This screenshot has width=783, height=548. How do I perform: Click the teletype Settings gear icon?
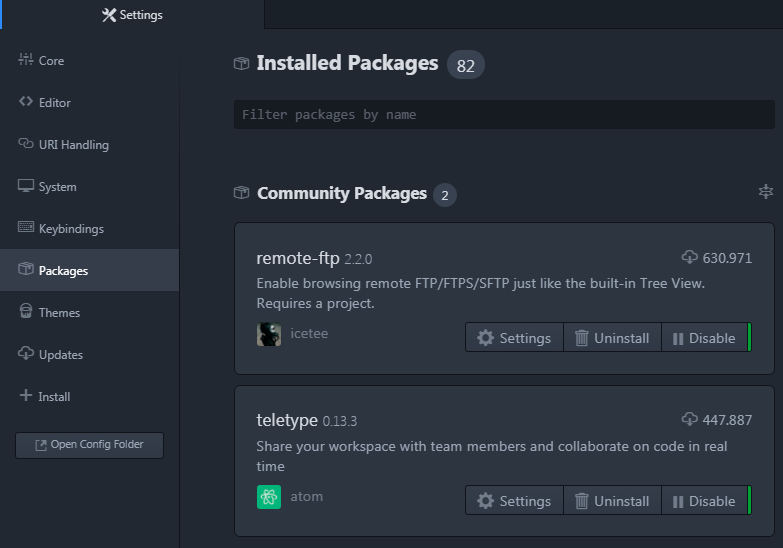tap(485, 501)
